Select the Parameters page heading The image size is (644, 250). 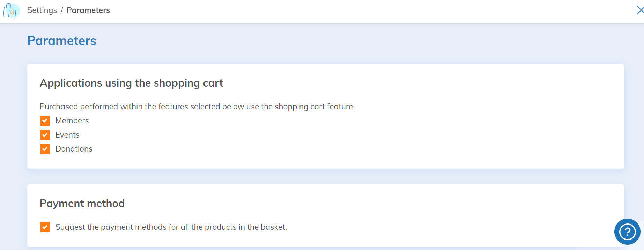tap(62, 41)
